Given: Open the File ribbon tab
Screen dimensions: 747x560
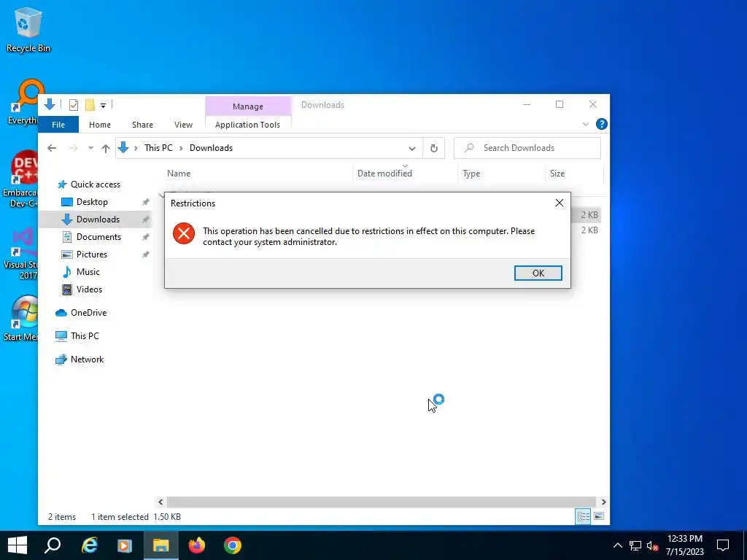Looking at the screenshot, I should coord(58,125).
